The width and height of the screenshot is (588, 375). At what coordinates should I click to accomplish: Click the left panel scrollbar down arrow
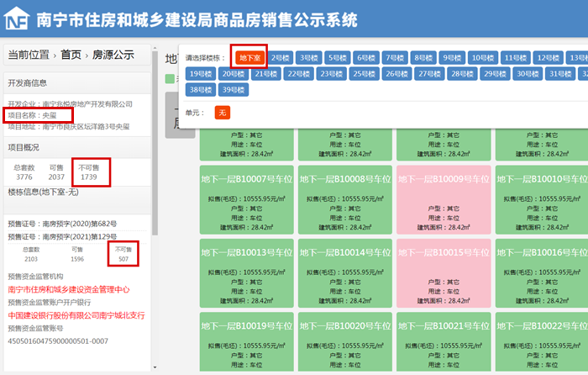pos(155,367)
